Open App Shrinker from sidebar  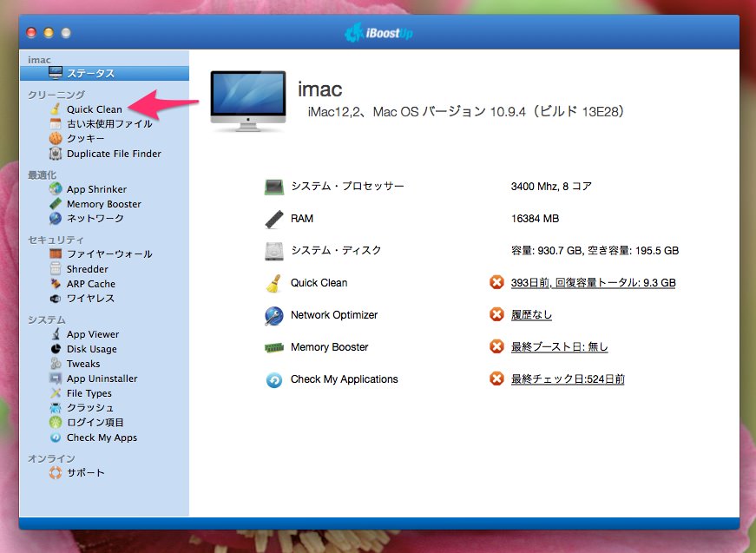click(96, 189)
